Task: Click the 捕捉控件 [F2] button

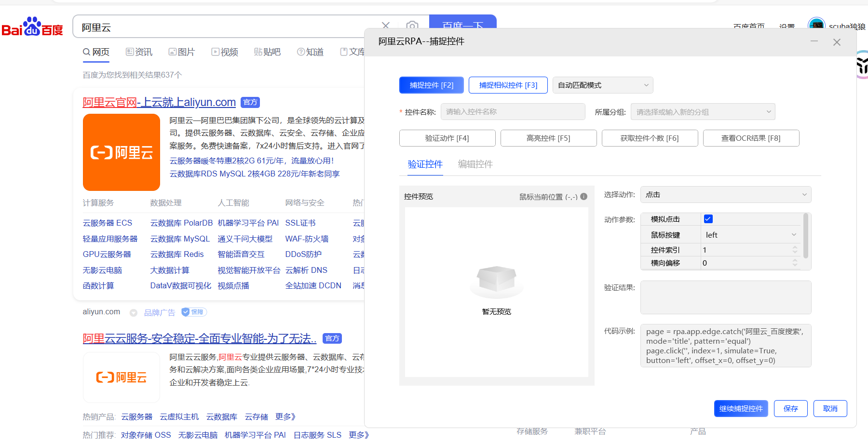Action: point(432,85)
